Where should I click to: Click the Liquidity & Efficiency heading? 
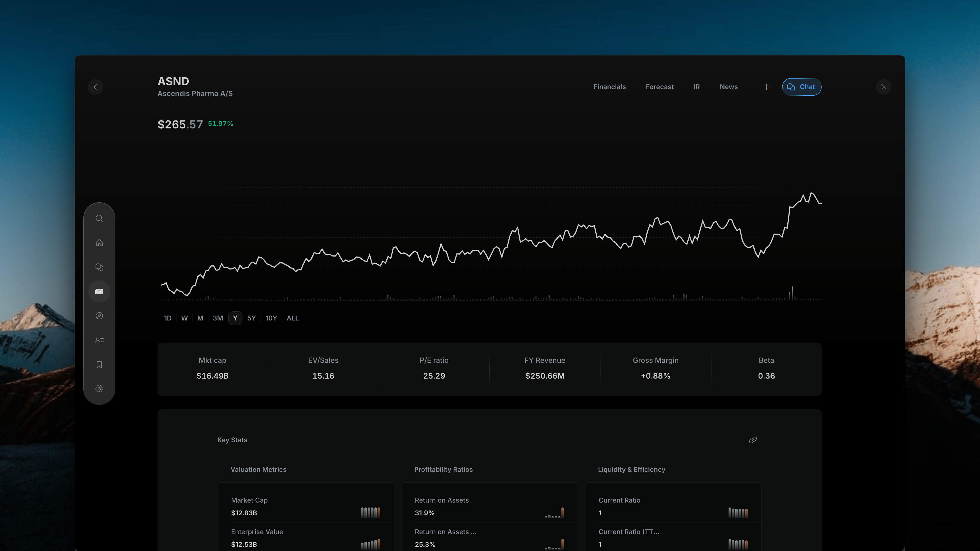632,470
